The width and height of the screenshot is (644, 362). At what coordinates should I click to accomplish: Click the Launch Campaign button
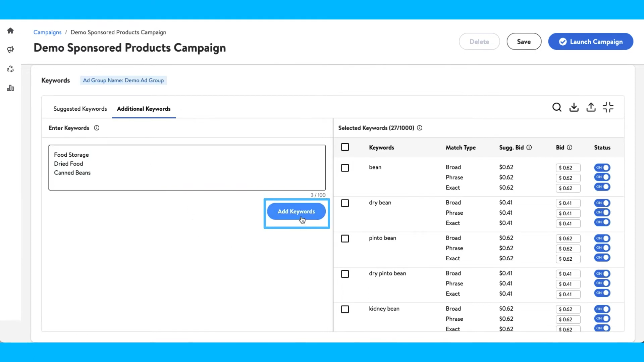(591, 42)
